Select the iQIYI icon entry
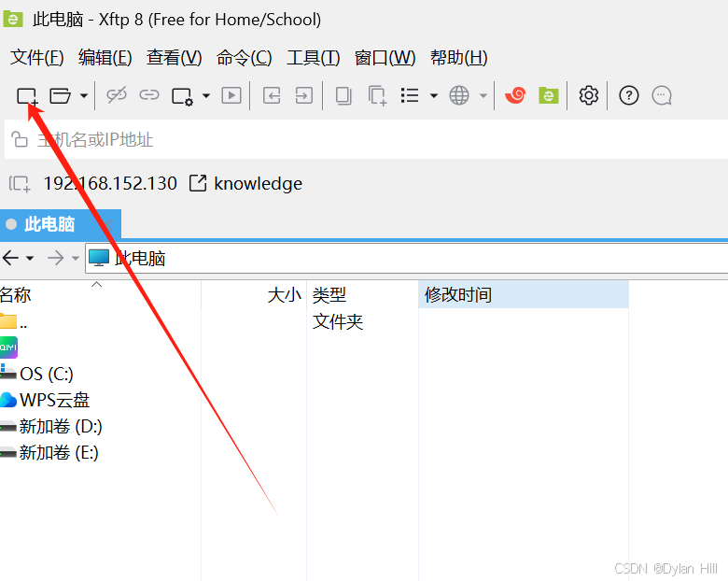The width and height of the screenshot is (728, 581). (x=8, y=347)
